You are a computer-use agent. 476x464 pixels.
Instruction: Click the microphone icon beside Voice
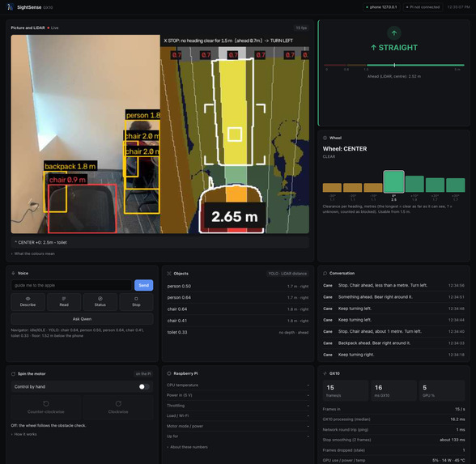click(13, 274)
